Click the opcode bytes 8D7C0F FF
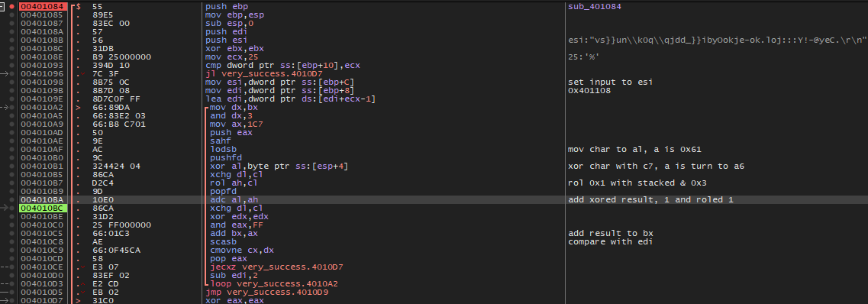The height and width of the screenshot is (304, 868). click(117, 99)
